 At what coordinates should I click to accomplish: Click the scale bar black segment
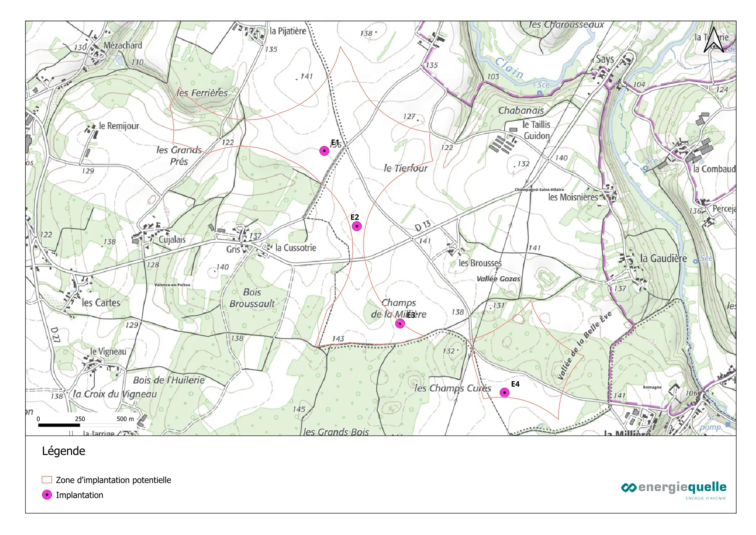[x=59, y=425]
